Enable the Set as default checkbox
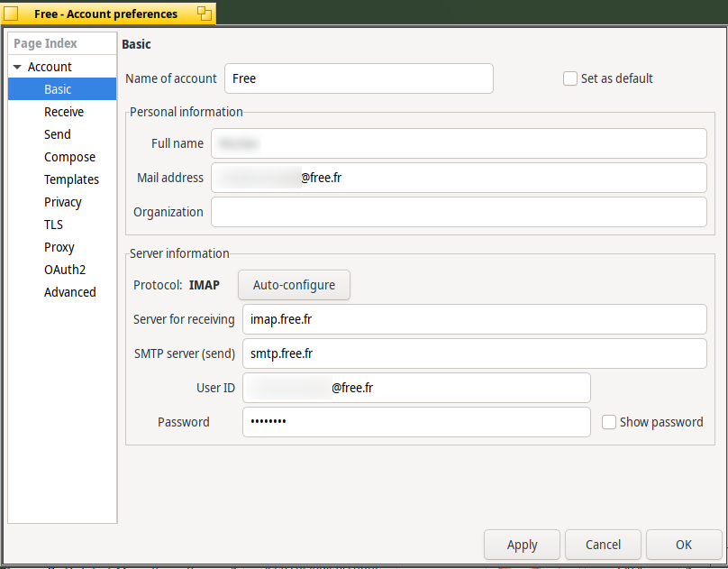Viewport: 728px width, 569px height. pos(570,78)
